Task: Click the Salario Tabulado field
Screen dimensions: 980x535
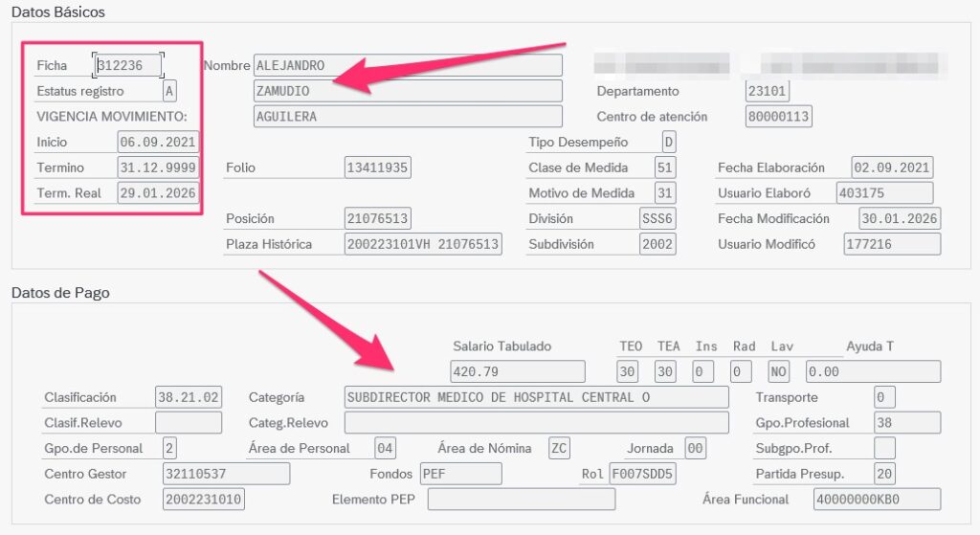Action: [x=517, y=371]
